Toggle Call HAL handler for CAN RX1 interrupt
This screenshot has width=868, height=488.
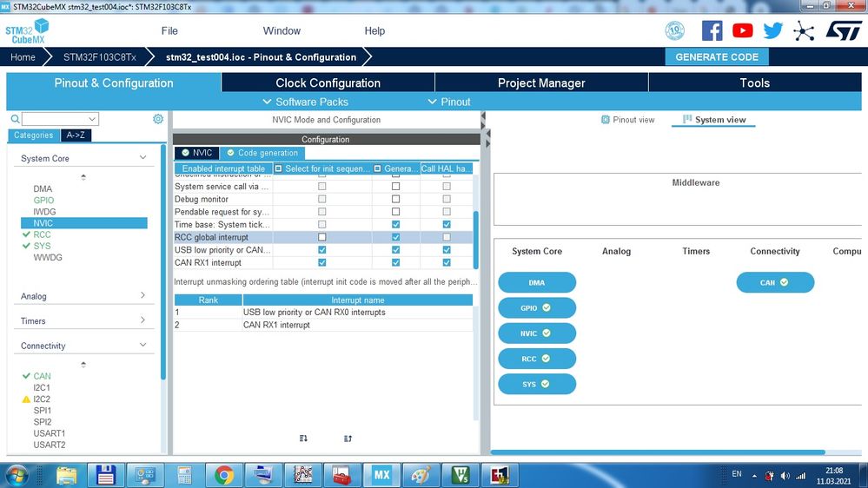click(447, 262)
